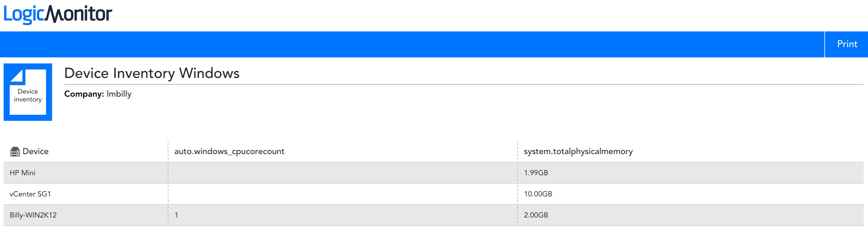
Task: Click the blue toolbar bar area
Action: pyautogui.click(x=412, y=44)
